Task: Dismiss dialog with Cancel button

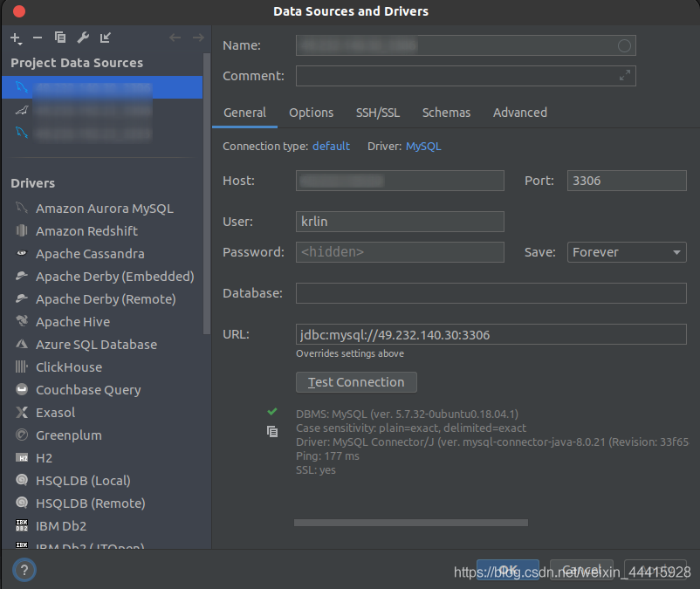Action: pos(581,570)
